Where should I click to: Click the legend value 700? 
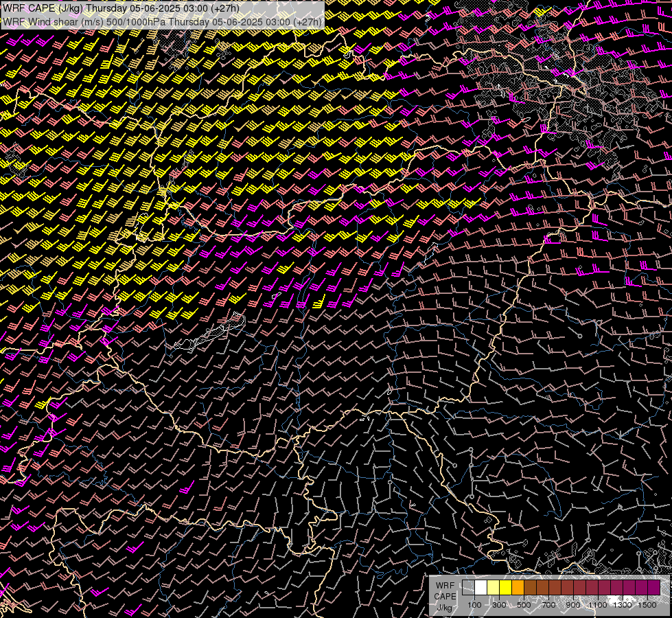(x=548, y=605)
